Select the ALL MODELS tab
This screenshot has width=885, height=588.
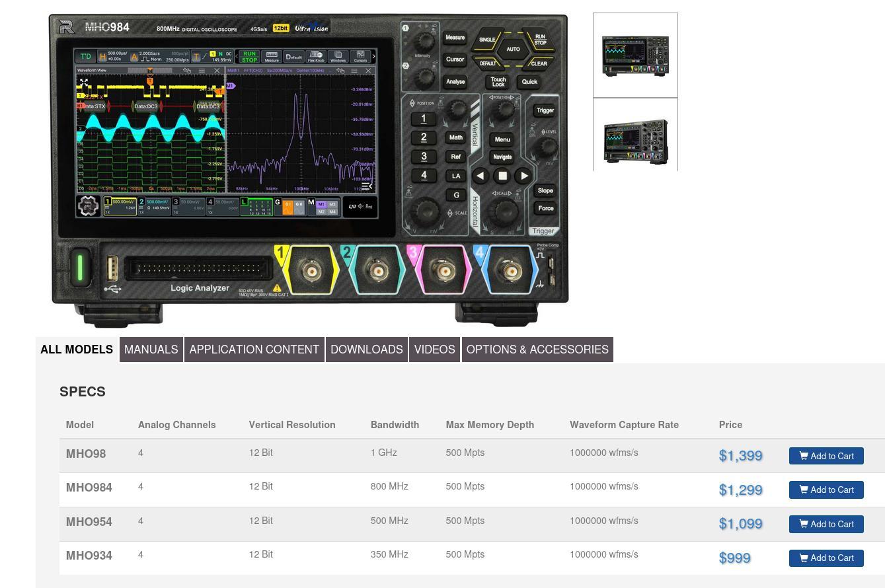[77, 349]
